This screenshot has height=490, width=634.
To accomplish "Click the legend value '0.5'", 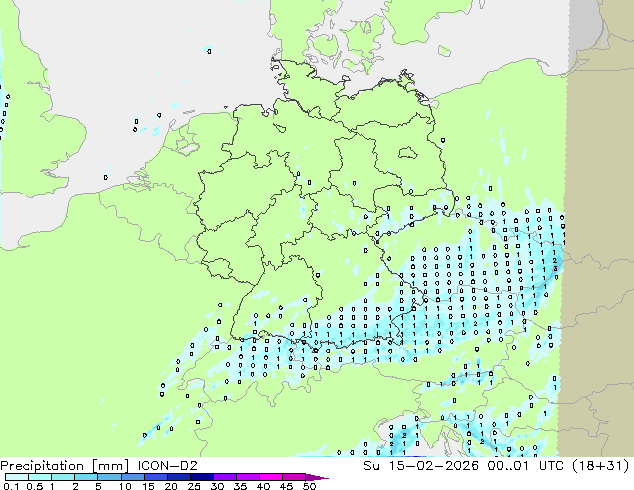I will coord(35,486).
